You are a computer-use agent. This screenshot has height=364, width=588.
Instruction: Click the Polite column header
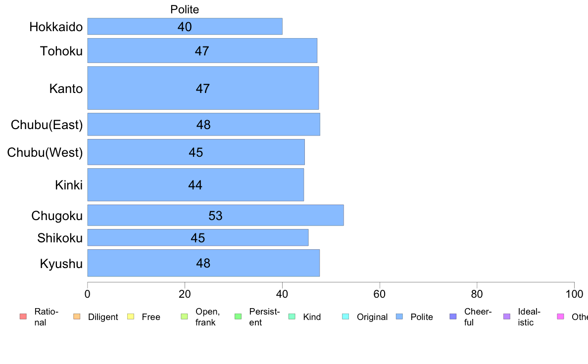[x=185, y=9]
